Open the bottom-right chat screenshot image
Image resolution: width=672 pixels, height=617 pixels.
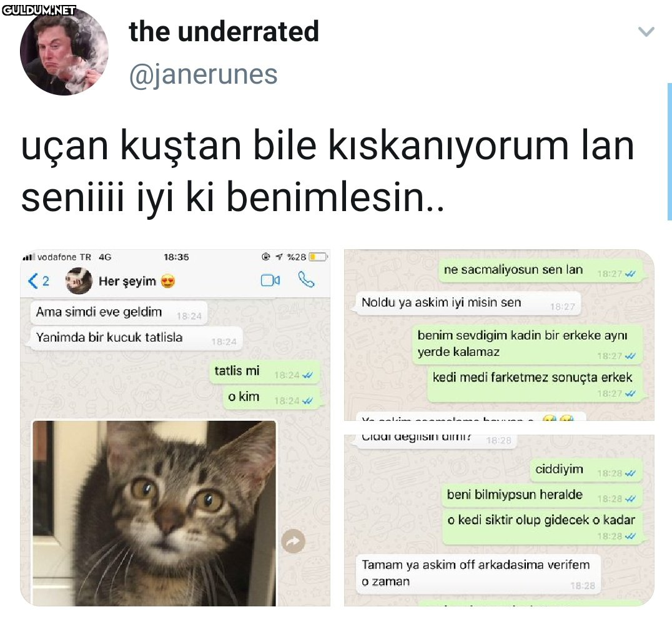pos(499,520)
